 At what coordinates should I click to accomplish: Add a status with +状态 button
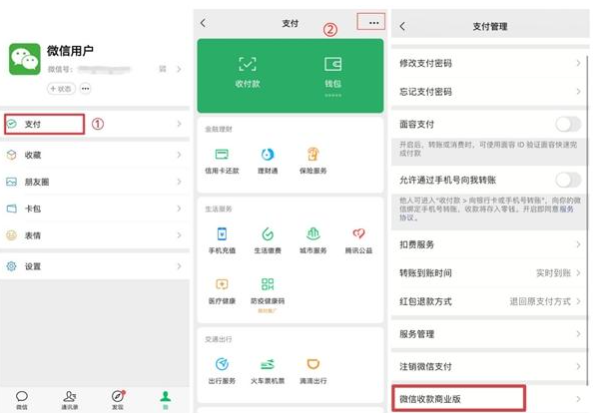tap(61, 88)
